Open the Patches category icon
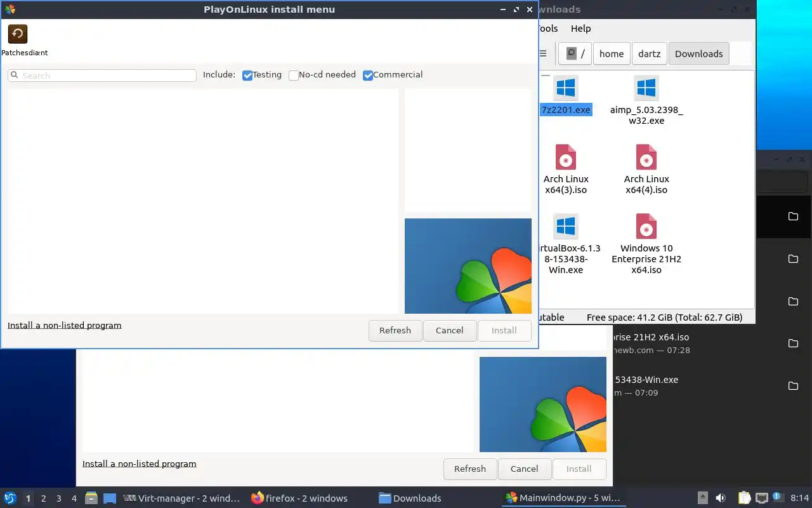This screenshot has height=508, width=812. click(x=18, y=34)
